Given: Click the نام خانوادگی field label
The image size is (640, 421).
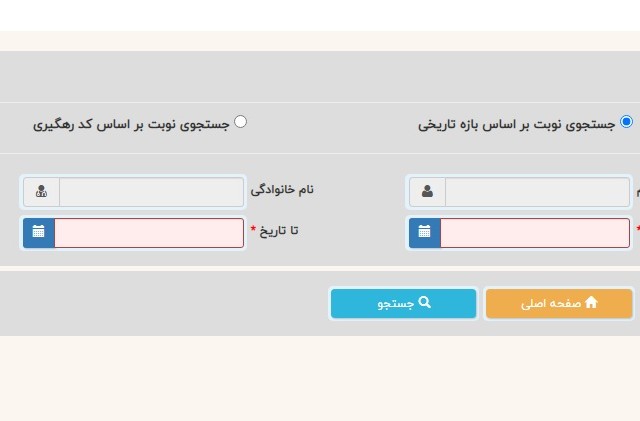Looking at the screenshot, I should [x=282, y=188].
